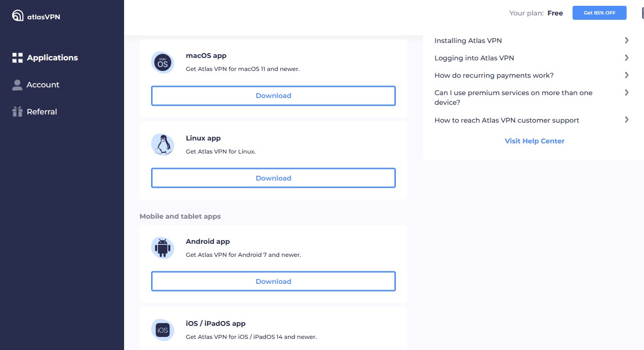Click the macOS app circle icon

(163, 62)
